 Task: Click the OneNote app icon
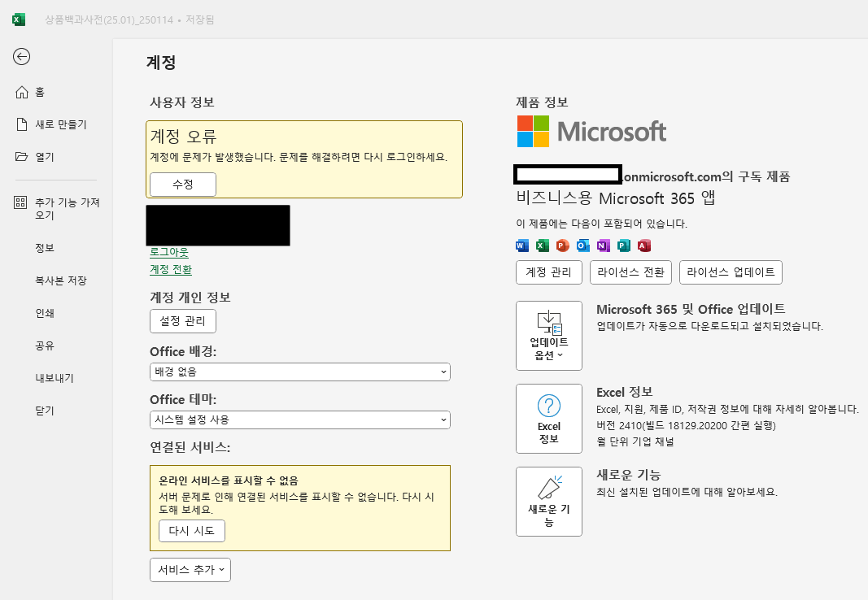tap(604, 246)
